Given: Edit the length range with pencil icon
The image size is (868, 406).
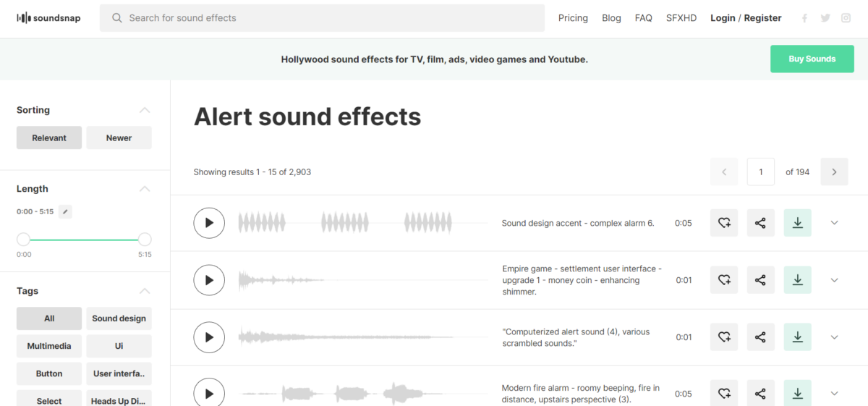Looking at the screenshot, I should (x=65, y=211).
